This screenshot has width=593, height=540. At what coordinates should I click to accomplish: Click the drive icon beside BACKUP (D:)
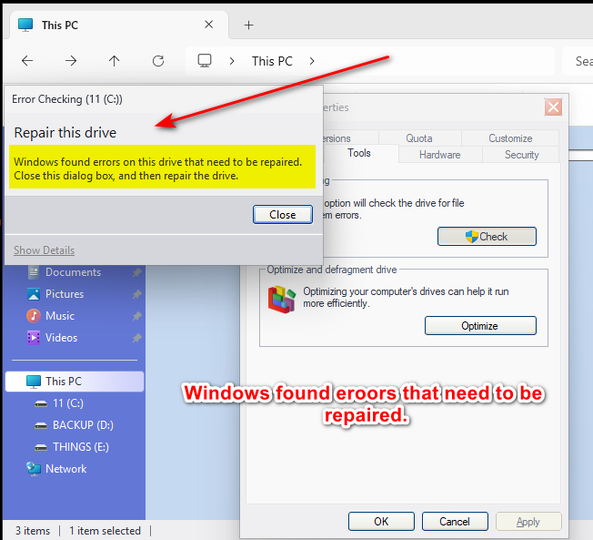pos(41,426)
